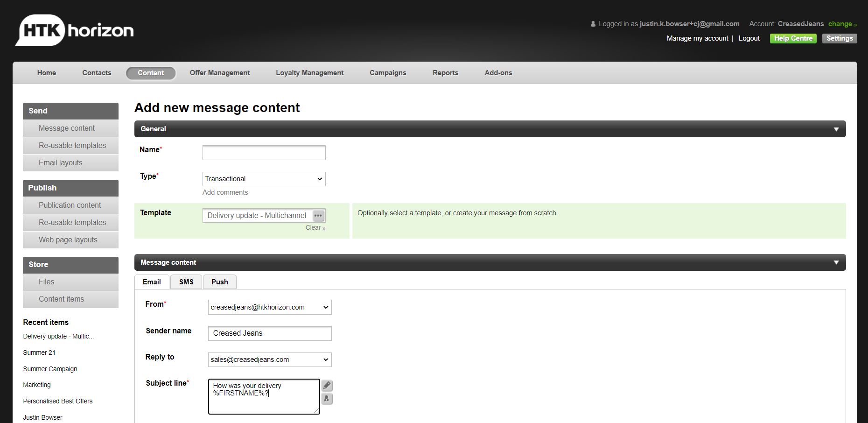Viewport: 868px width, 423px height.
Task: Open recent item Delivery update - Multic...
Action: pos(58,336)
